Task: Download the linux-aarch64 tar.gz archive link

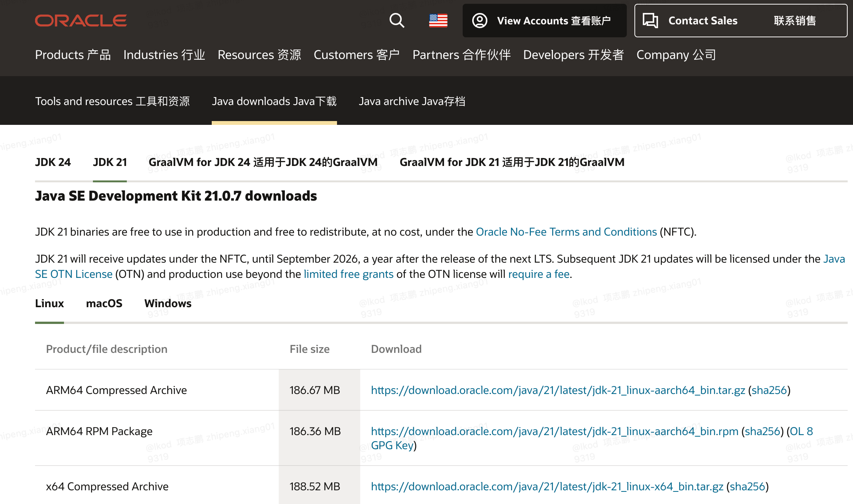Action: pos(558,390)
